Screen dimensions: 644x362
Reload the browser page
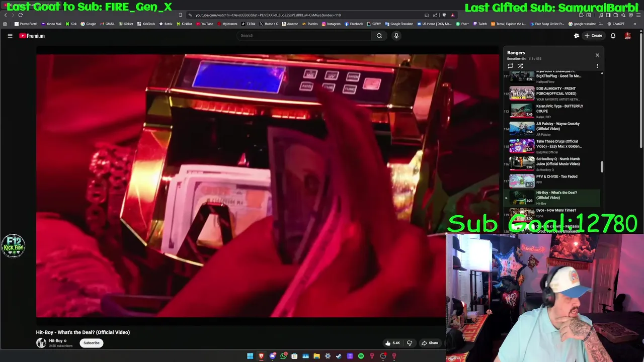(x=21, y=15)
